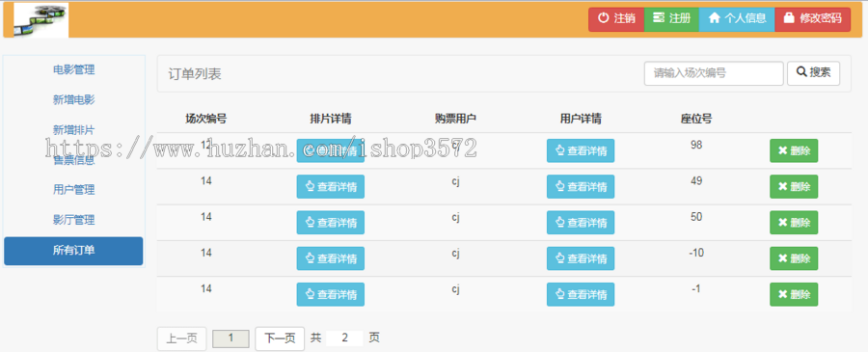Click session number 14 in seat 49 row
The image size is (868, 352).
click(206, 181)
